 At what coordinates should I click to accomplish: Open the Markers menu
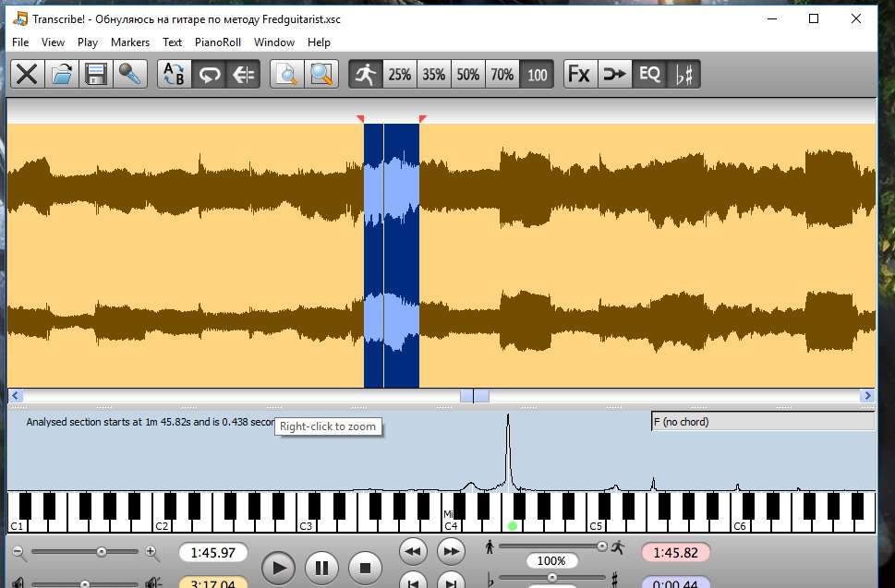pos(130,42)
